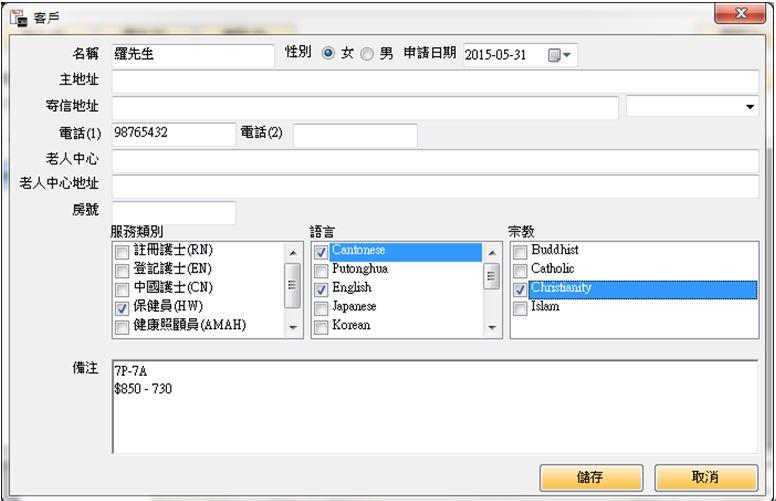This screenshot has width=776, height=501.
Task: Select the 房號 room number field
Action: (x=173, y=213)
